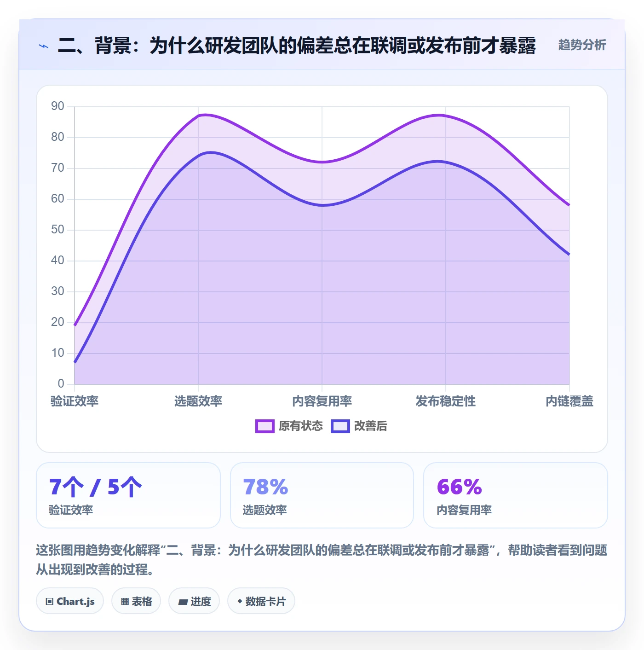Select the 数据卡片 tag chip
Screen dimensions: 644x650
click(261, 601)
